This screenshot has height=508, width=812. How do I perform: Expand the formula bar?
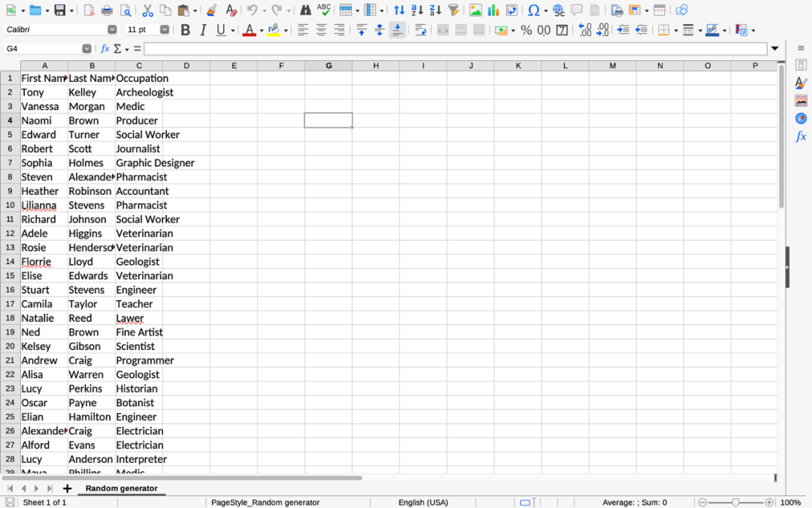point(774,48)
